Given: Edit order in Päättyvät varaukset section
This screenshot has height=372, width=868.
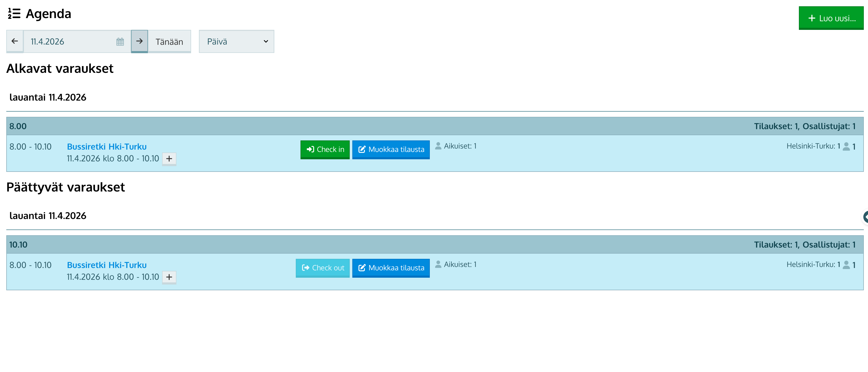Looking at the screenshot, I should pos(391,268).
